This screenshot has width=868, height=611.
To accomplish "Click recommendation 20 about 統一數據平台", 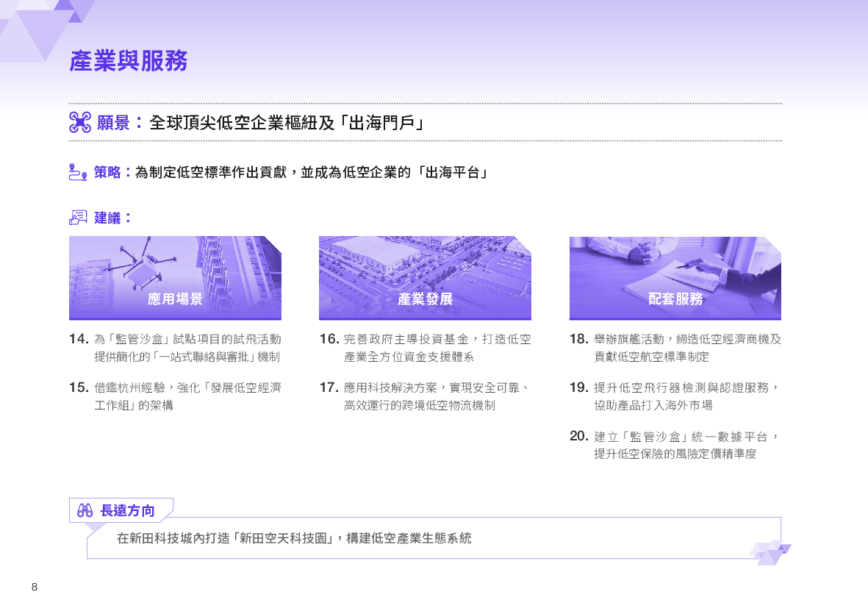I will click(x=675, y=446).
